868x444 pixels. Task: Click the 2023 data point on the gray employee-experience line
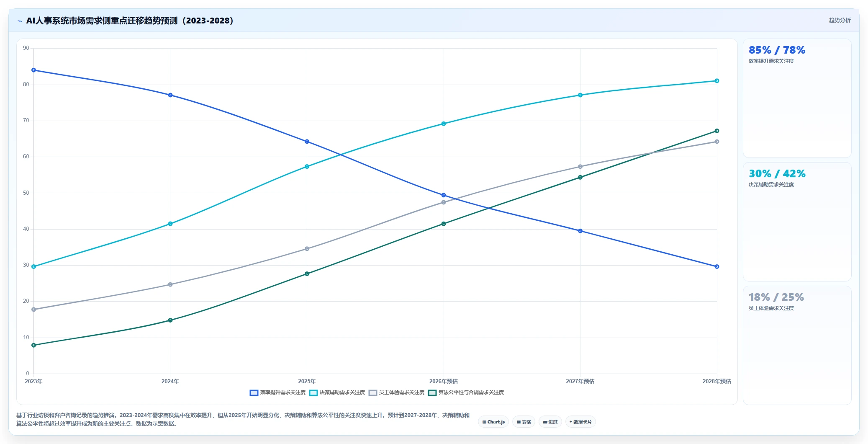[34, 310]
